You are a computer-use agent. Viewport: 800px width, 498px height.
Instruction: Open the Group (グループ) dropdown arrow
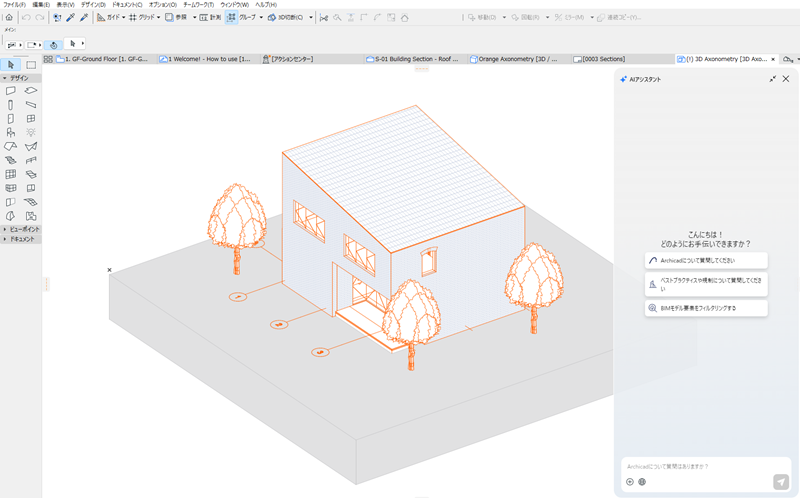261,17
